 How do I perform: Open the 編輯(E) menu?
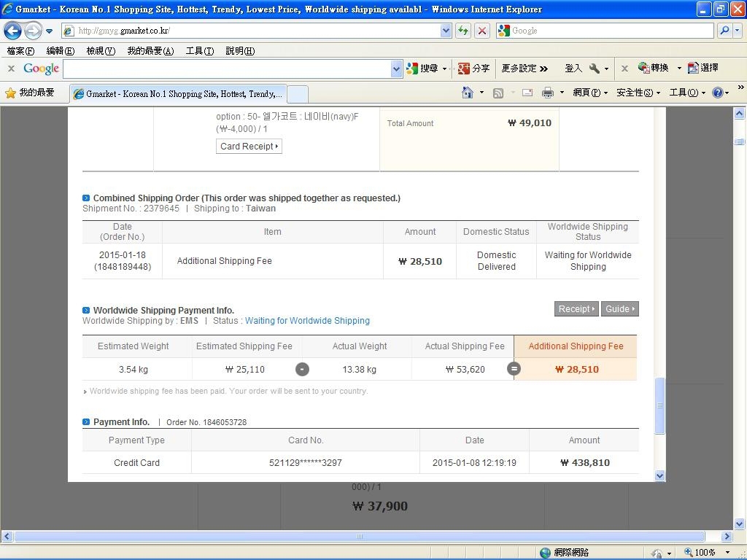point(61,51)
